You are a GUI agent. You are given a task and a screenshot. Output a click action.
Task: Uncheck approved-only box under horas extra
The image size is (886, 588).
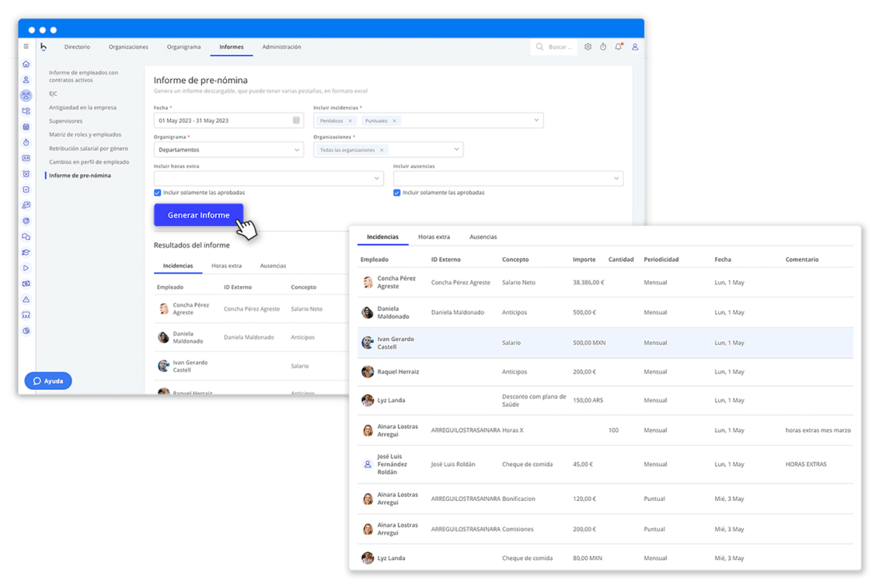(x=158, y=193)
